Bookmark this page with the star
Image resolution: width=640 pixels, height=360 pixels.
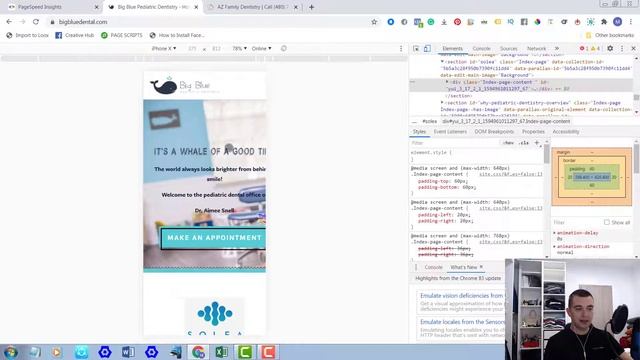click(374, 22)
